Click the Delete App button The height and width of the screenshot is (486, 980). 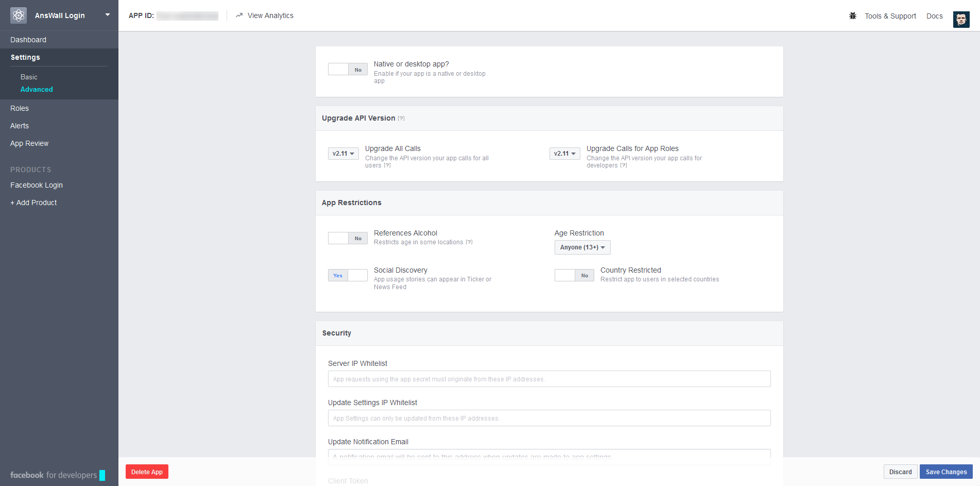tap(147, 472)
